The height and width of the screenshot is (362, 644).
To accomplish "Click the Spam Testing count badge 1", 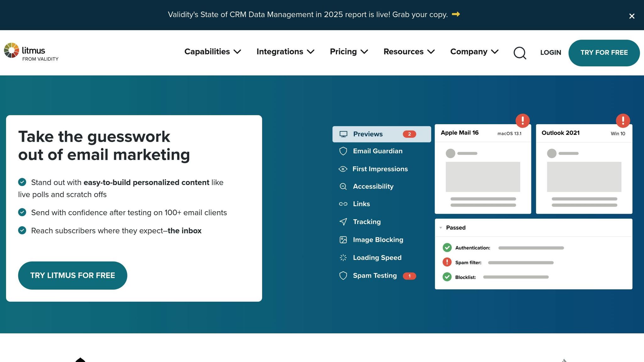I will point(409,276).
